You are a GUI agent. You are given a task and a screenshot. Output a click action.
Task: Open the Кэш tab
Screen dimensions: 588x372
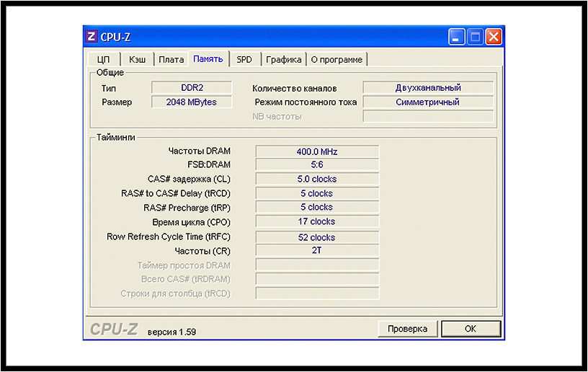pyautogui.click(x=137, y=60)
